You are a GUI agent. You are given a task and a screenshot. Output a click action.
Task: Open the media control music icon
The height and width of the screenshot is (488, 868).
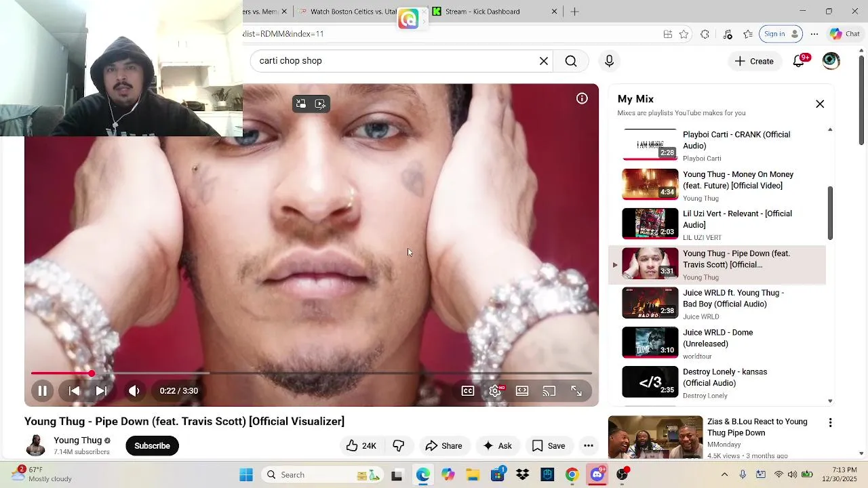[x=728, y=34]
